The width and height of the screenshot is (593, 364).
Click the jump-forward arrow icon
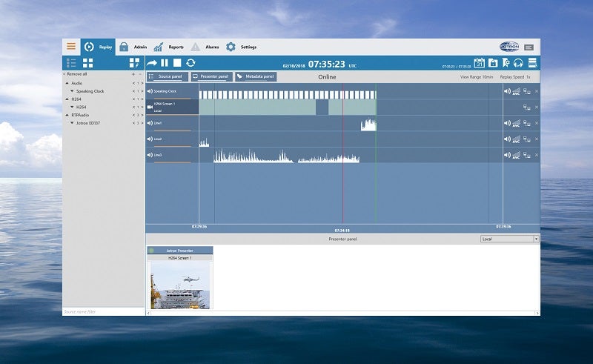coord(152,64)
